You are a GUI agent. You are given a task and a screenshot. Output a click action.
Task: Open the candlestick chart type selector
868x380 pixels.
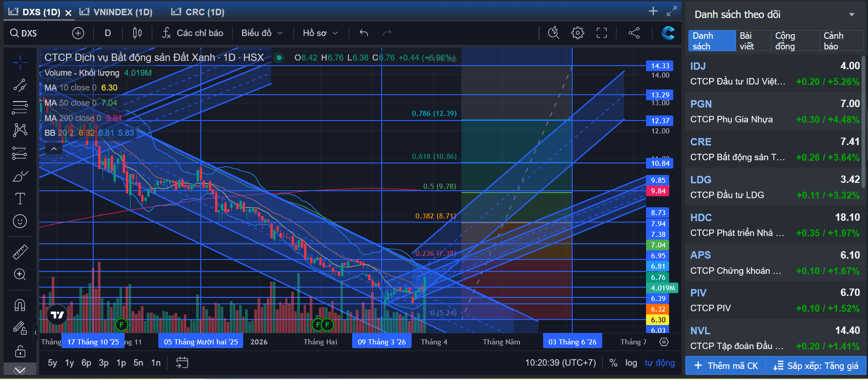(137, 33)
